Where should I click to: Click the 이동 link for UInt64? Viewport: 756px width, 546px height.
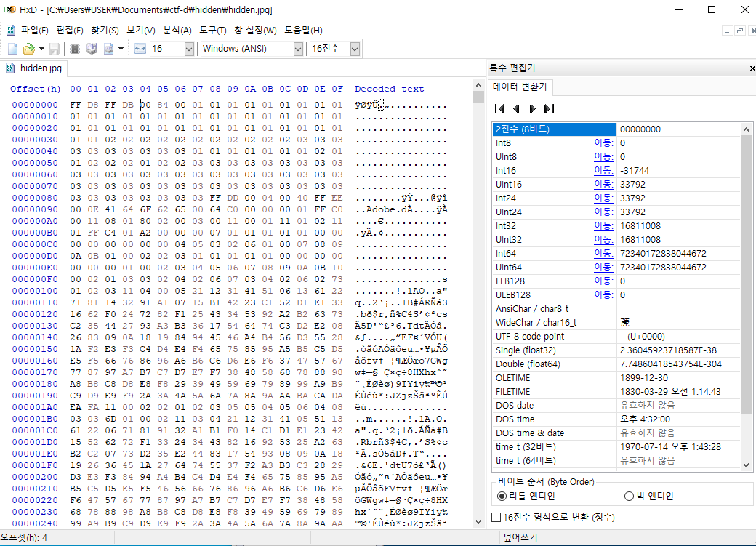click(x=603, y=268)
